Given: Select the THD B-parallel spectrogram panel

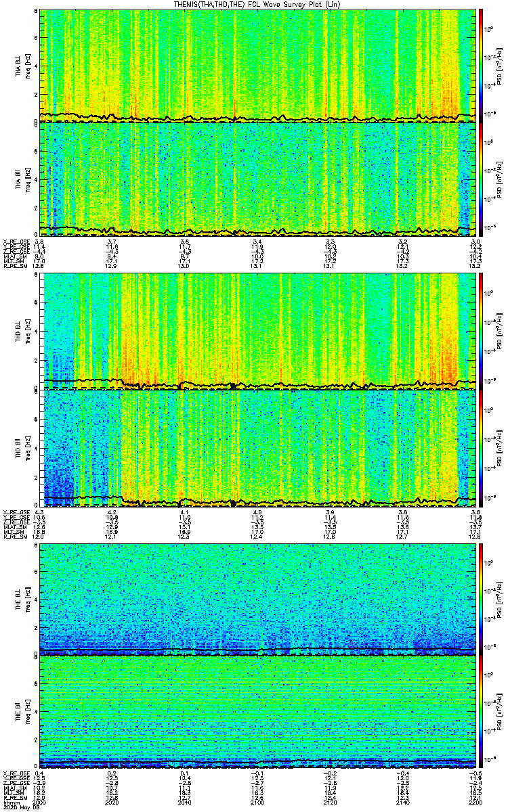Looking at the screenshot, I should coord(258,447).
